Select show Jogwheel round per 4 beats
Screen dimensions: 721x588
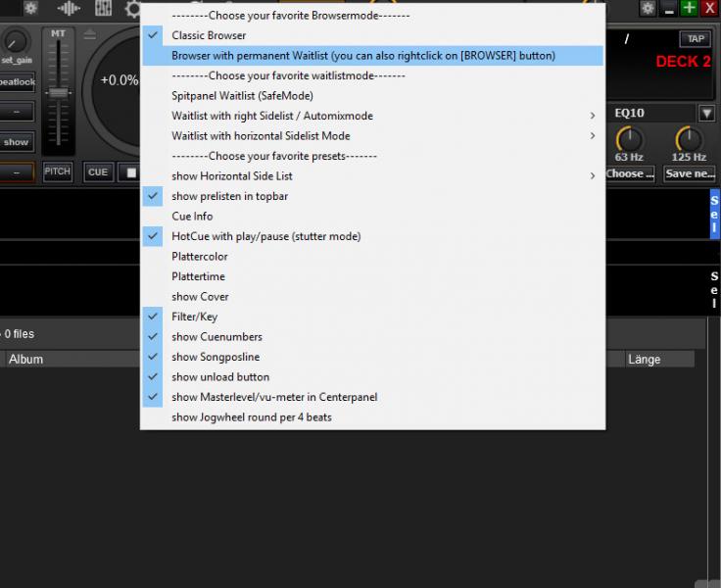click(x=372, y=417)
